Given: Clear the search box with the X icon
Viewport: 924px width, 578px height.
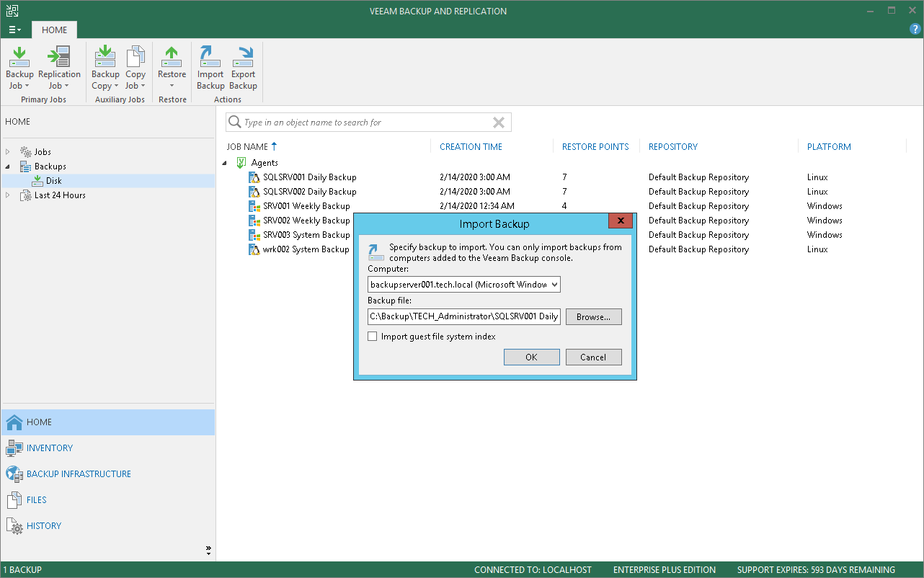Looking at the screenshot, I should point(499,123).
